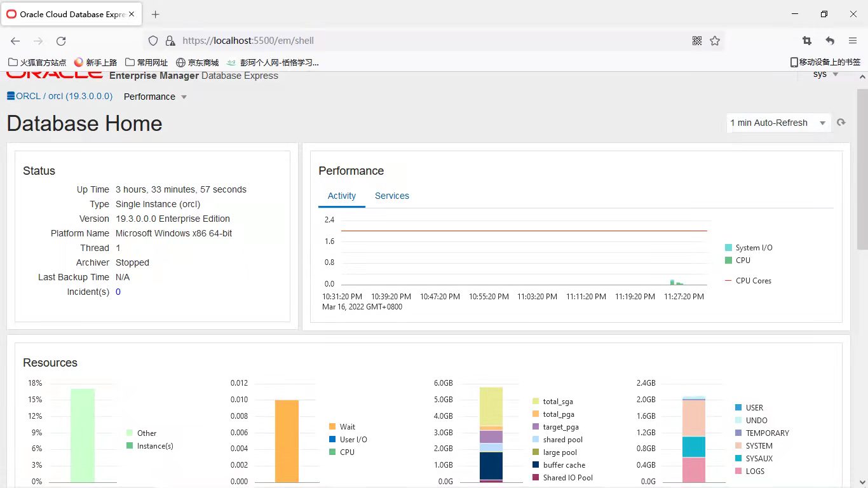Viewport: 868px width, 488px height.
Task: Open the sys user dropdown menu
Action: click(826, 74)
